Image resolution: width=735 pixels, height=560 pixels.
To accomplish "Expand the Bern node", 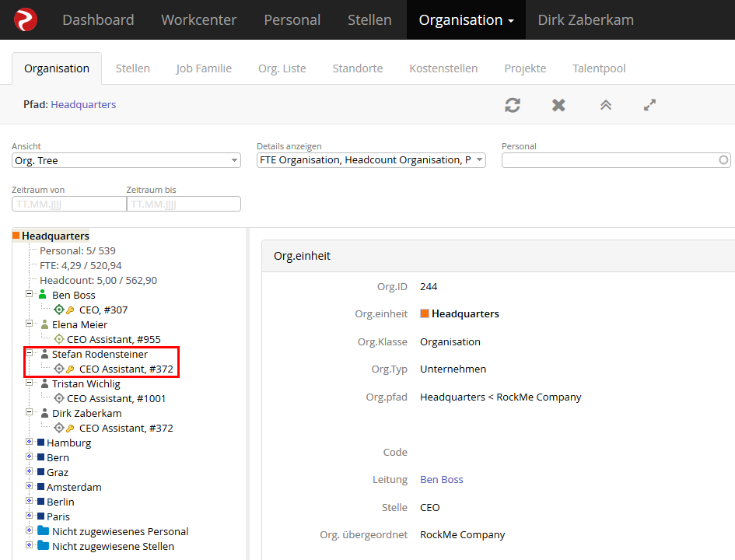I will tap(29, 457).
